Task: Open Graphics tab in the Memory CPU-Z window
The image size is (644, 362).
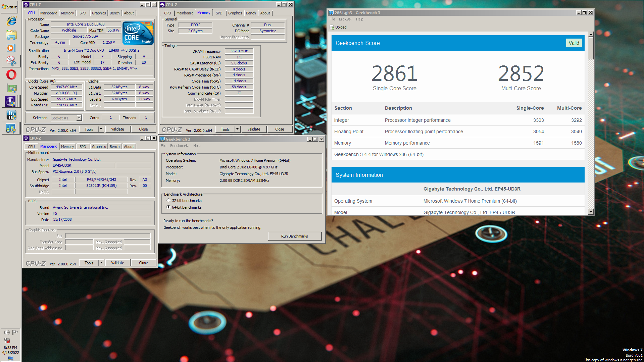Action: pyautogui.click(x=235, y=13)
